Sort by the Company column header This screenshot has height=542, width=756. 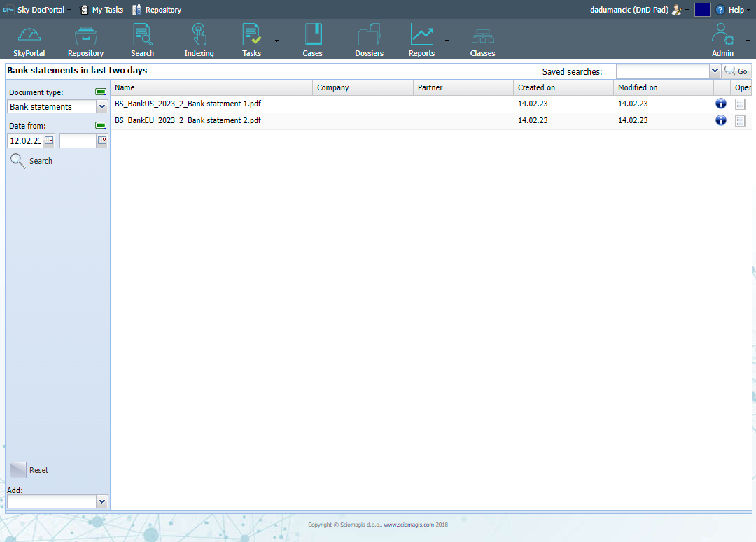(363, 87)
